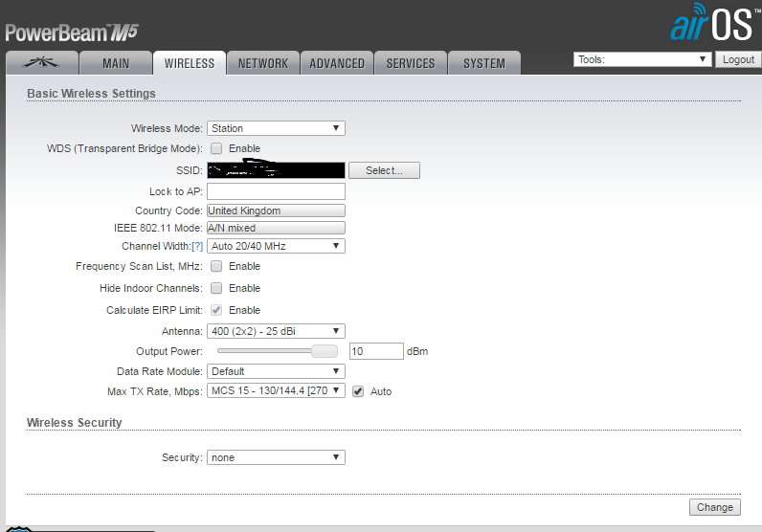This screenshot has width=762, height=532.
Task: Open the Antenna dropdown
Action: (276, 331)
